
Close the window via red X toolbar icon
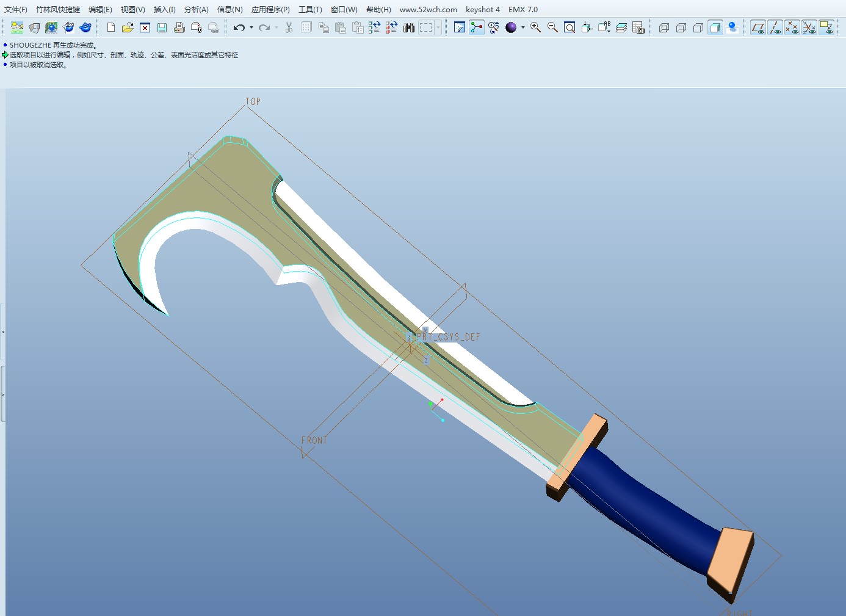tap(145, 27)
